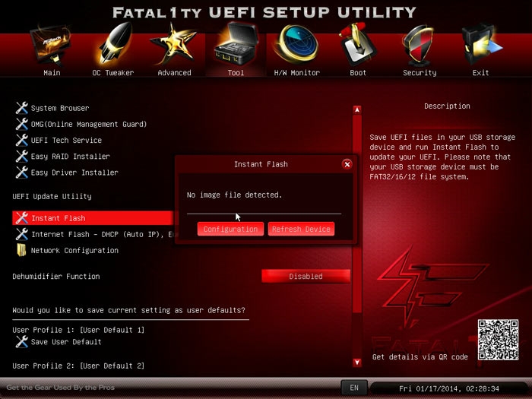The height and width of the screenshot is (399, 532).
Task: Click the wrench icon beside System Browser
Action: [22, 108]
